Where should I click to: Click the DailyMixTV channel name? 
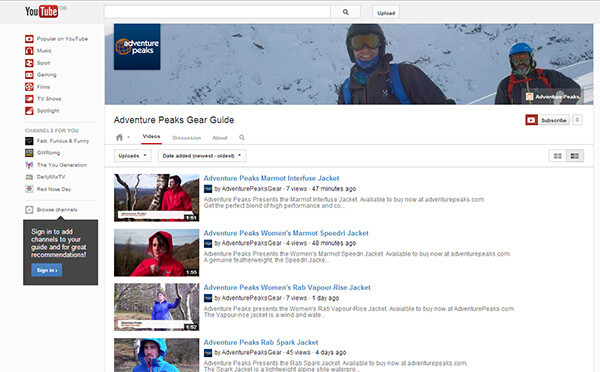[51, 177]
